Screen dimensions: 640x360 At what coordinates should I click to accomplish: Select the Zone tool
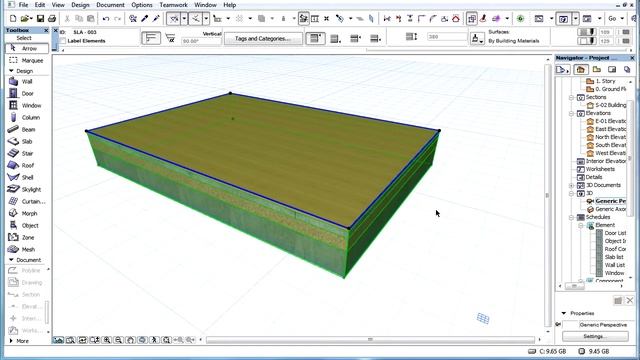[x=27, y=237]
